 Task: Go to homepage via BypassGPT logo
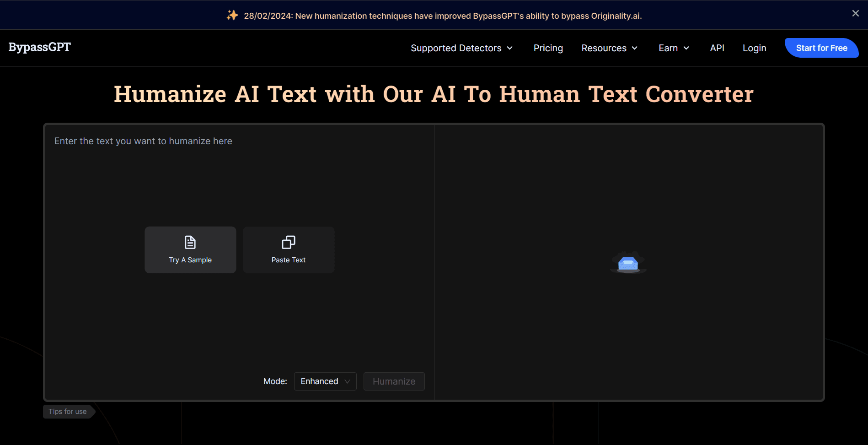[40, 47]
